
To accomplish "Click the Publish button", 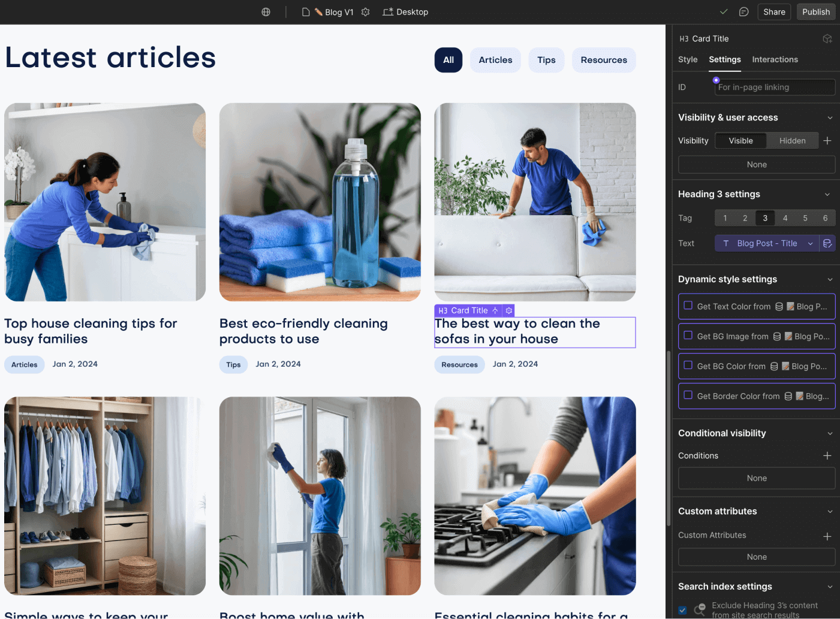I will pyautogui.click(x=816, y=12).
